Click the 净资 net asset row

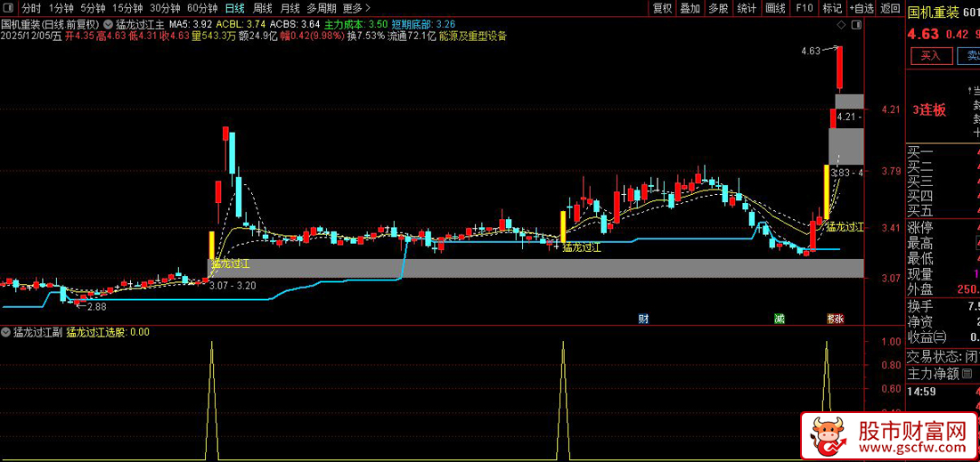pos(943,322)
